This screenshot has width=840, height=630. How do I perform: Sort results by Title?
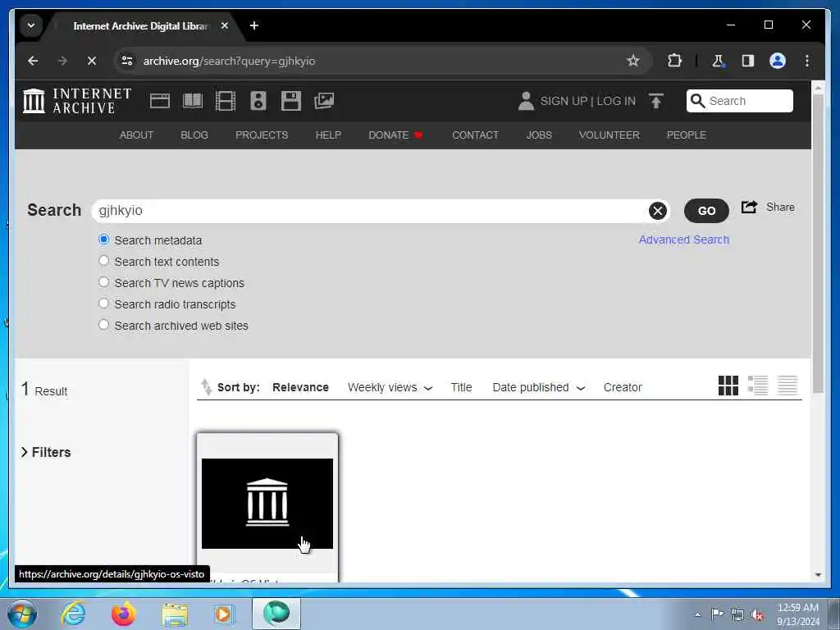(x=461, y=387)
